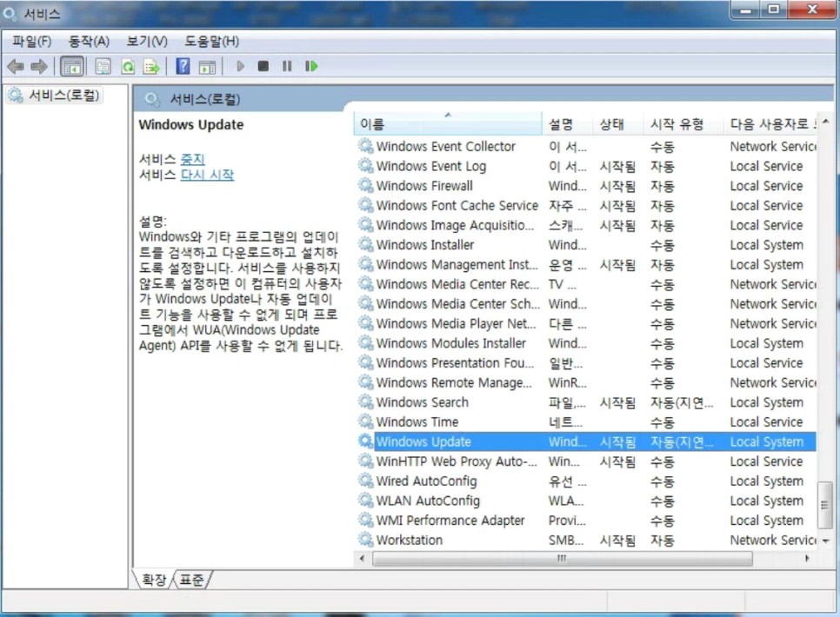Click the Local System account of Windows Update
The width and height of the screenshot is (840, 617).
767,441
